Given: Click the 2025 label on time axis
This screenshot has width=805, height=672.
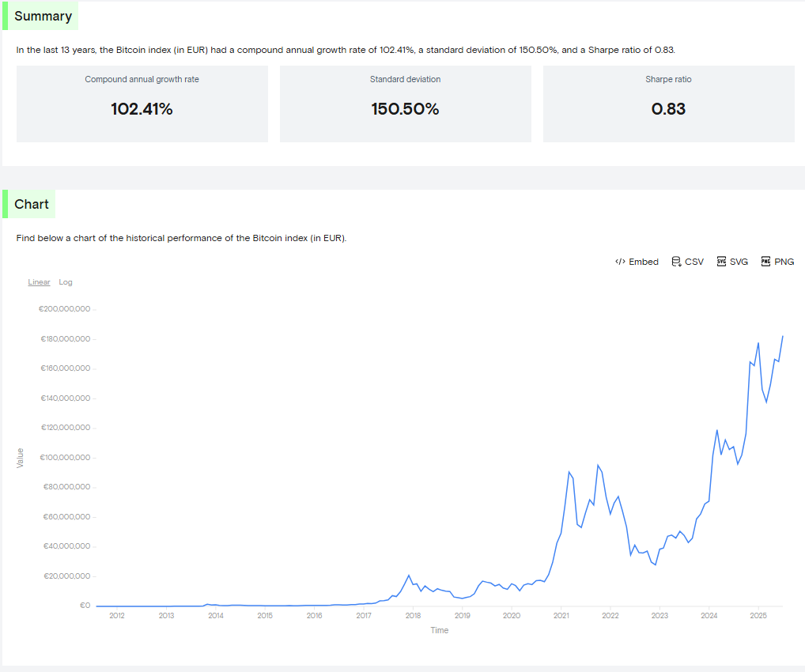Looking at the screenshot, I should click(x=758, y=615).
